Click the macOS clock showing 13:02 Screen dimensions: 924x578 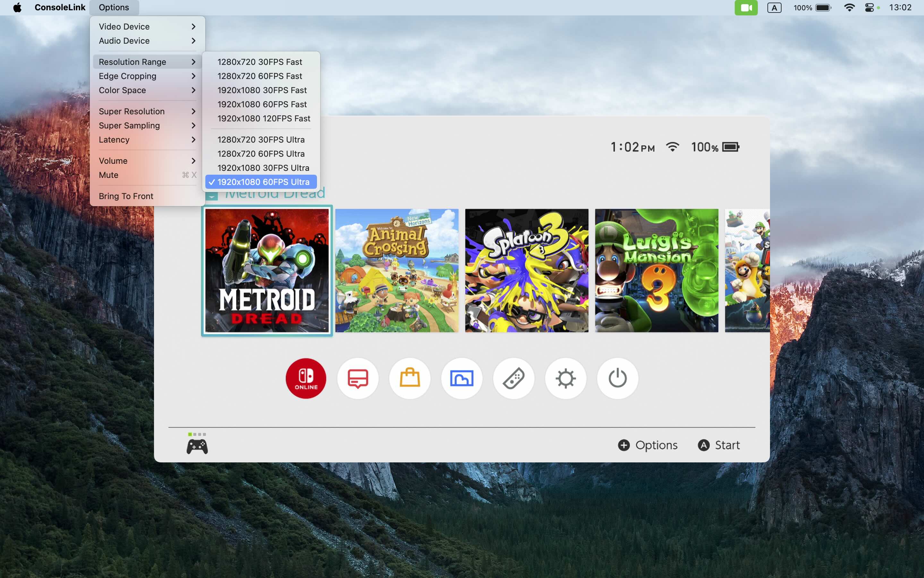(900, 7)
